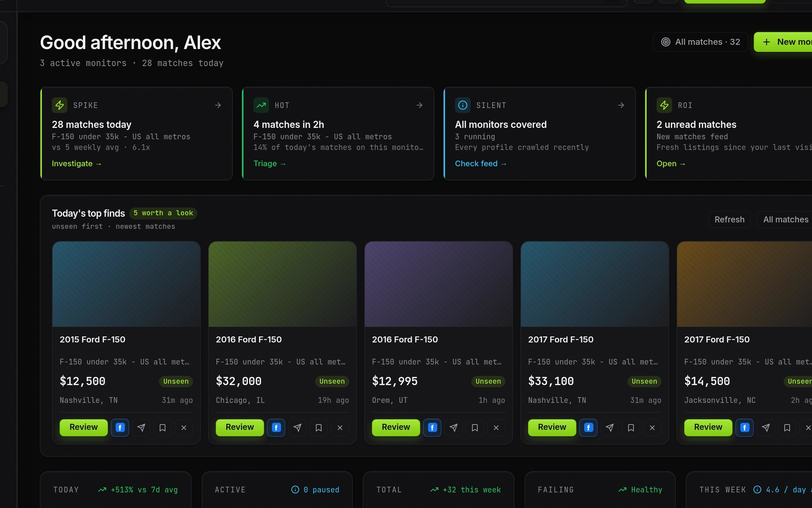The width and height of the screenshot is (812, 508).
Task: Open the Chicago 2016 F-150 thumbnail
Action: point(283,284)
